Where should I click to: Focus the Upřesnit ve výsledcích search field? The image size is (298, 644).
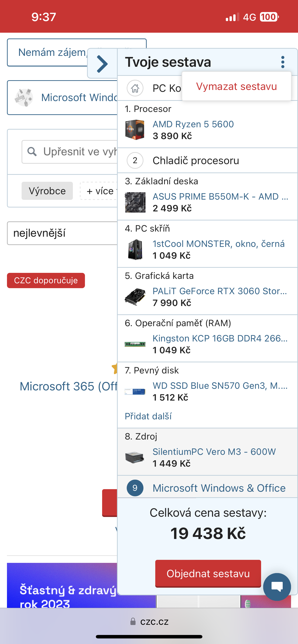pyautogui.click(x=75, y=152)
